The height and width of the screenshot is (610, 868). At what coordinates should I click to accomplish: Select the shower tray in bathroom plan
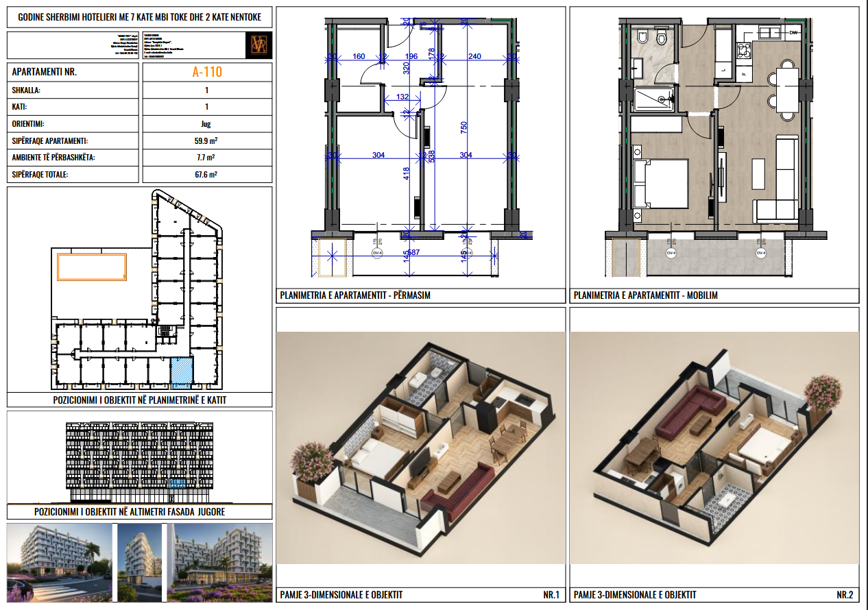[654, 99]
